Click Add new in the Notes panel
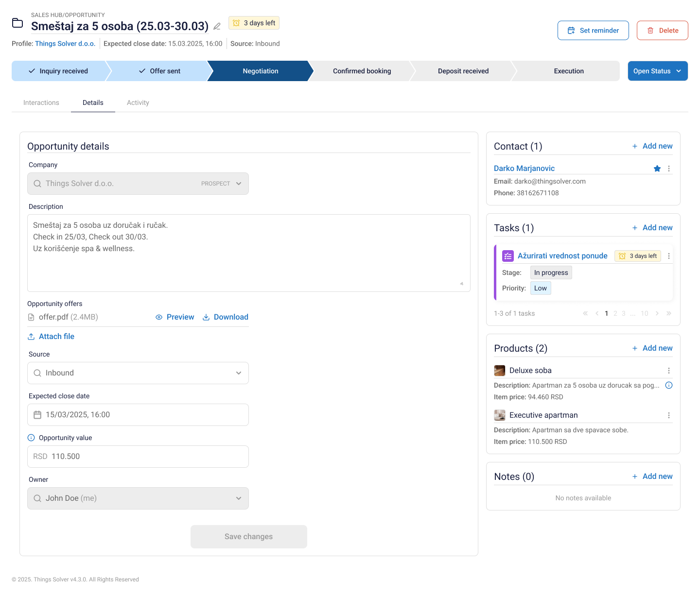700x595 pixels. [652, 476]
